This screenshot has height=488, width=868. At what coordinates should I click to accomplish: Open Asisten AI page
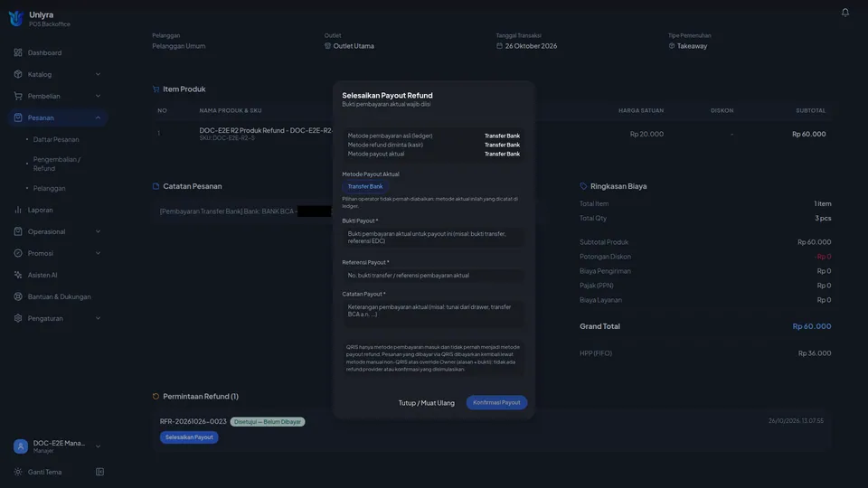coord(58,275)
